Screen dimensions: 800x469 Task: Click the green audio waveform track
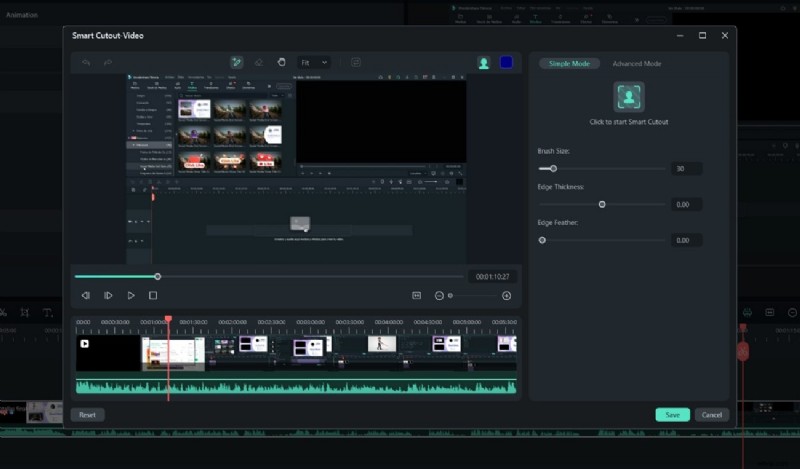[x=296, y=386]
